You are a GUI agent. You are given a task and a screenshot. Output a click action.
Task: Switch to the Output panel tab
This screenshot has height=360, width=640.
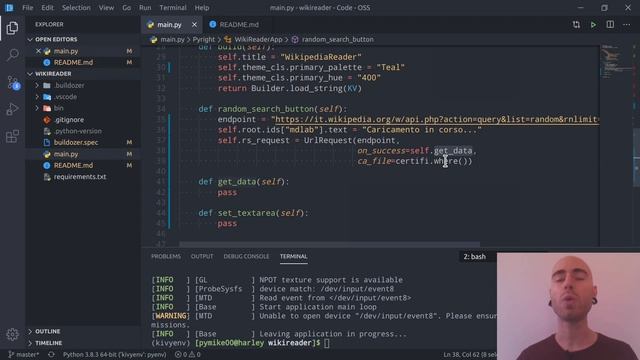pyautogui.click(x=202, y=256)
